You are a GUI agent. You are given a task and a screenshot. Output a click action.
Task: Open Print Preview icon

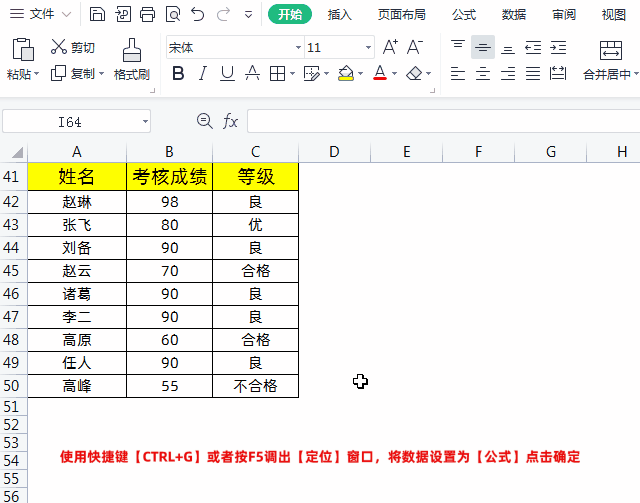pyautogui.click(x=173, y=15)
